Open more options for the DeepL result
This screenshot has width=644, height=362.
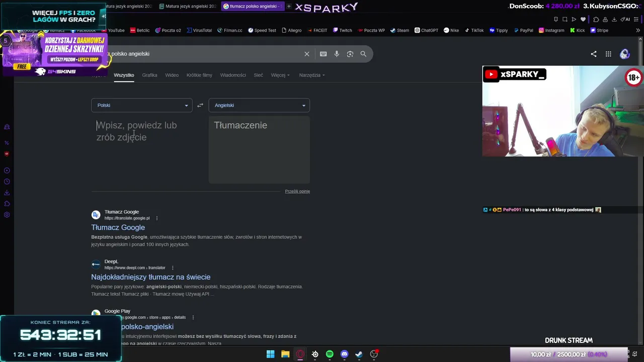(x=173, y=268)
